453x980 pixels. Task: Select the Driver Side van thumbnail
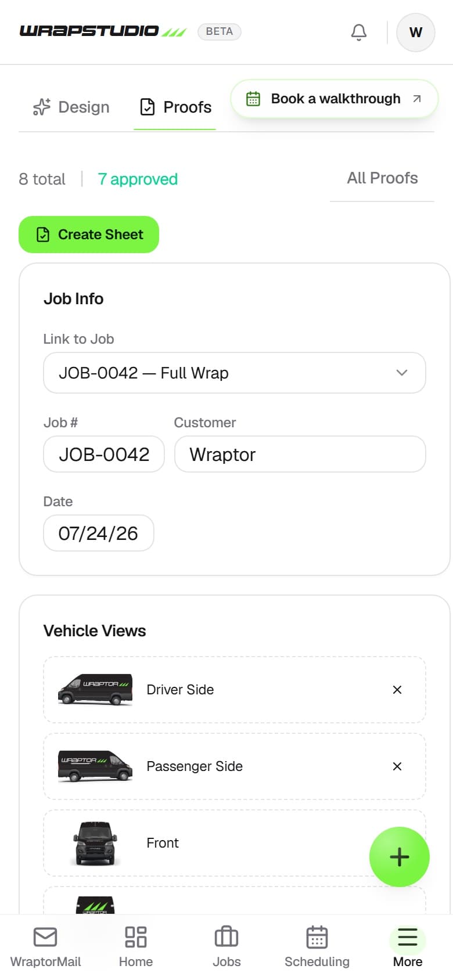(x=95, y=690)
